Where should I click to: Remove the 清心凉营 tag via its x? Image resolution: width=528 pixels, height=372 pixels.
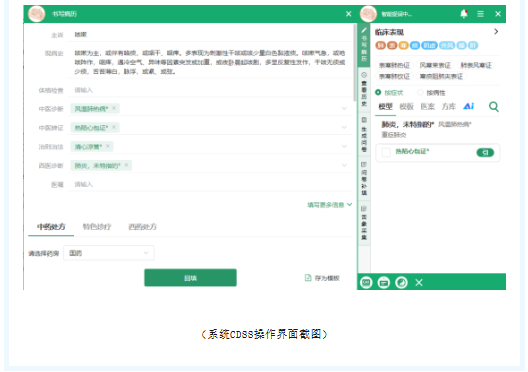pyautogui.click(x=108, y=146)
